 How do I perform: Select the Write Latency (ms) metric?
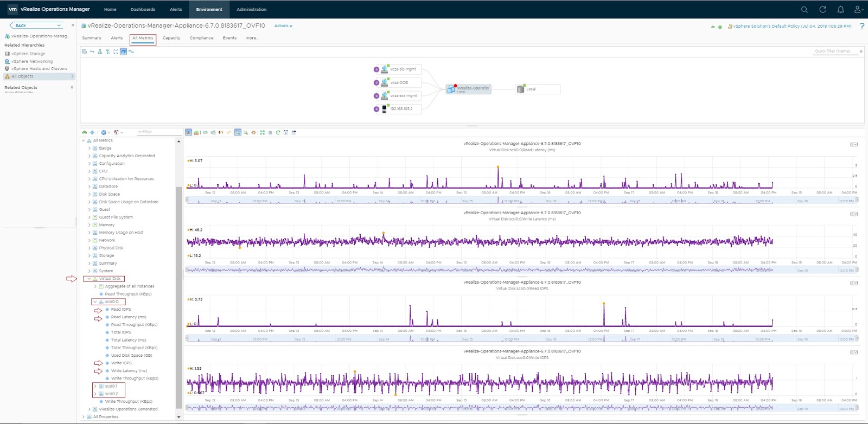pyautogui.click(x=129, y=371)
